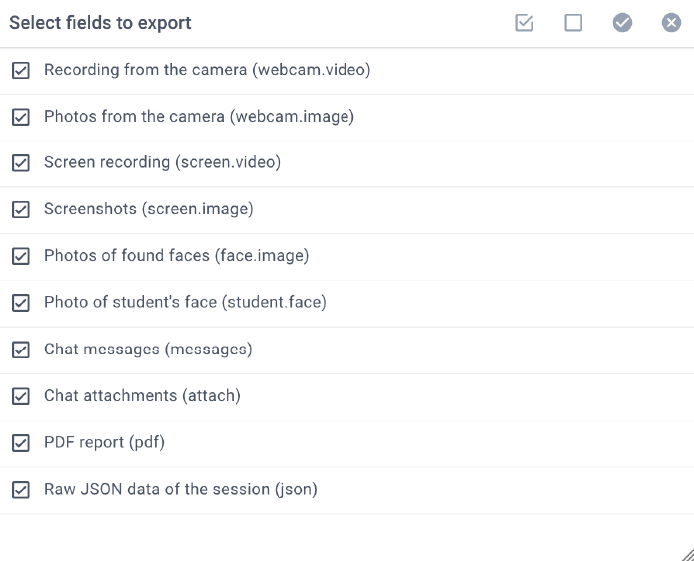Close the export fields dialog
Image resolution: width=694 pixels, height=561 pixels.
tap(671, 23)
